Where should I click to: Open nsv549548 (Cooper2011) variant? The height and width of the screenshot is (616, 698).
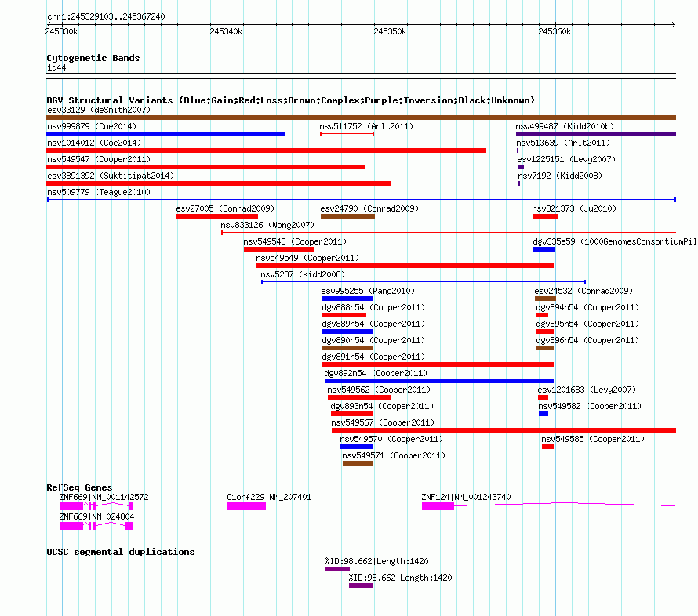[279, 249]
